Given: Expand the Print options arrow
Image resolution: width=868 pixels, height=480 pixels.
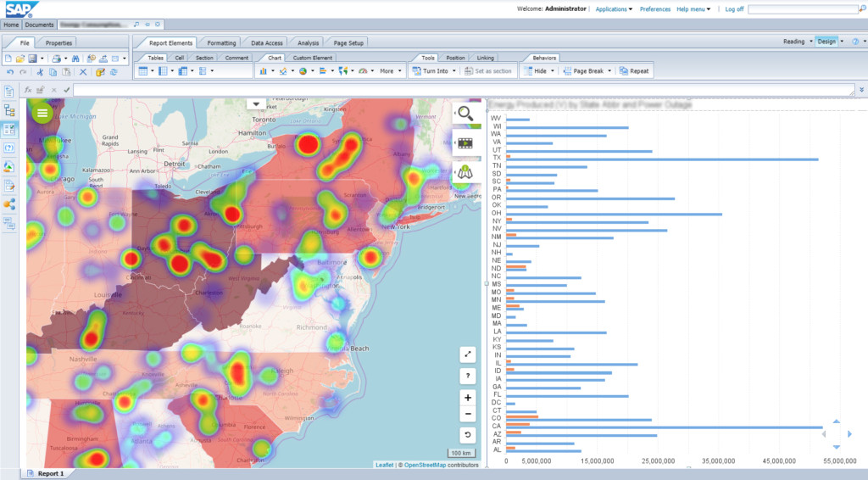Looking at the screenshot, I should [65, 59].
